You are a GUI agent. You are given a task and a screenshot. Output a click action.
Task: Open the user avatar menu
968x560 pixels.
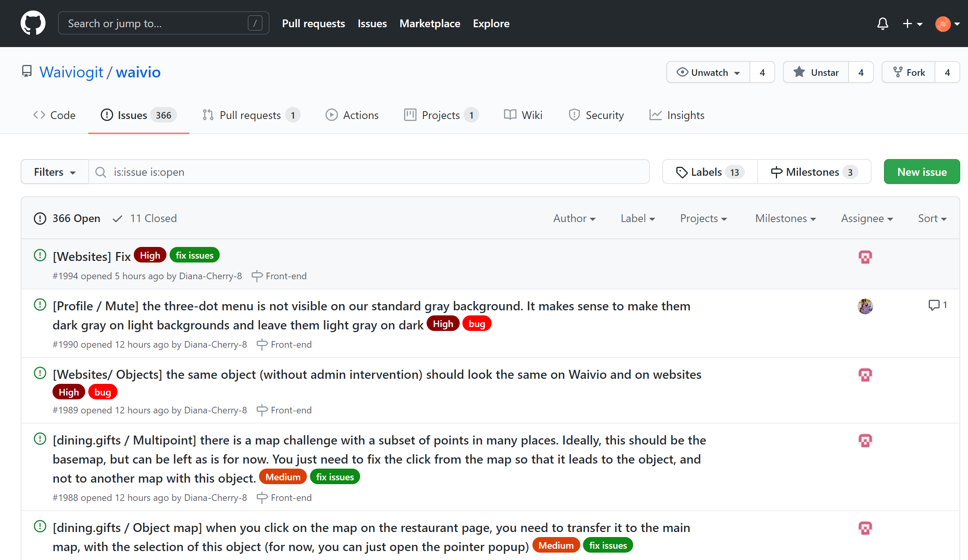click(x=947, y=24)
